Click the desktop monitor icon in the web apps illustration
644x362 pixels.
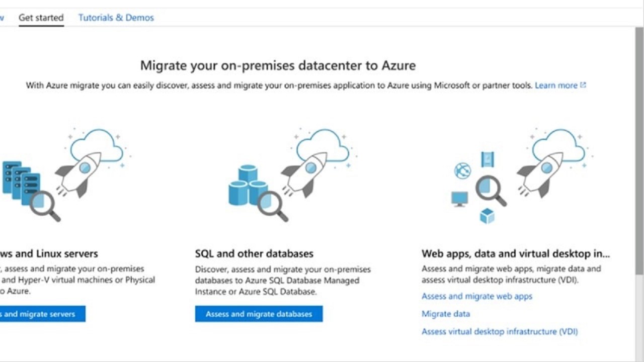459,199
